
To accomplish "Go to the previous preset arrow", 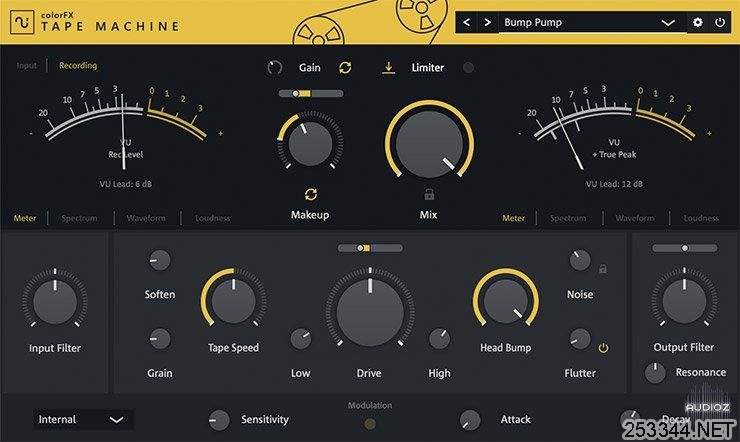I will (x=466, y=22).
